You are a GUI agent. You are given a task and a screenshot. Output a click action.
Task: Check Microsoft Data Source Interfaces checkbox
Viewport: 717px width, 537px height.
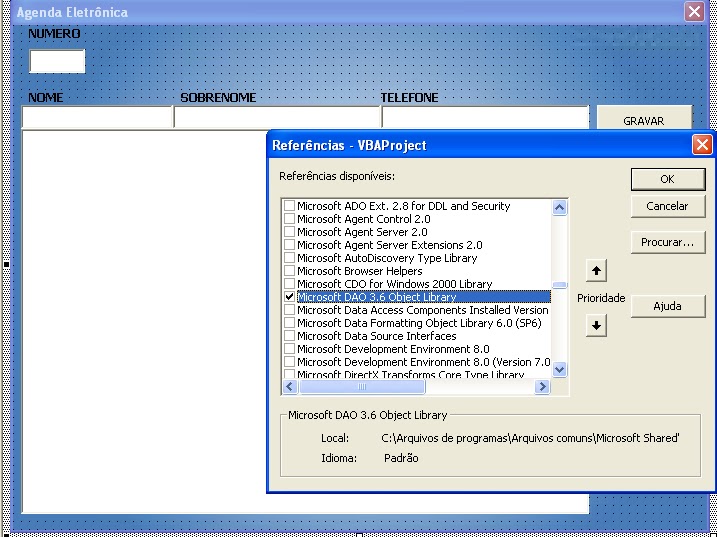[289, 336]
